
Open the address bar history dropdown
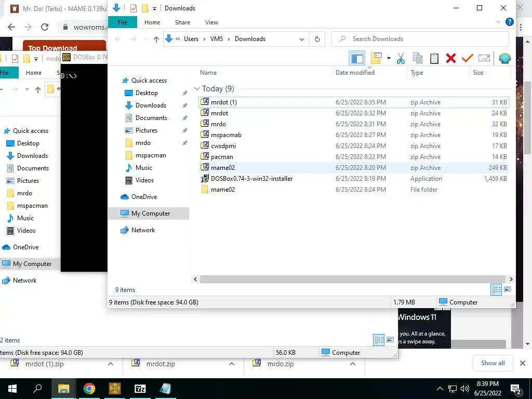pyautogui.click(x=302, y=39)
